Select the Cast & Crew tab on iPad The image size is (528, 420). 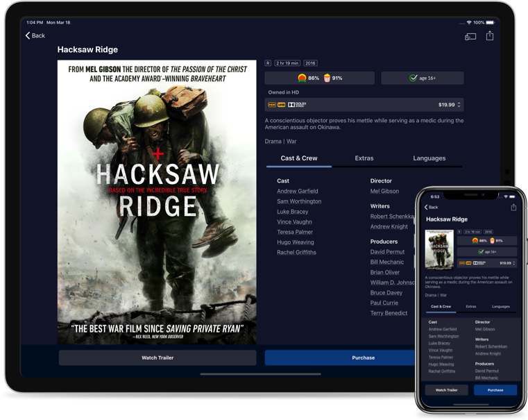coord(299,158)
